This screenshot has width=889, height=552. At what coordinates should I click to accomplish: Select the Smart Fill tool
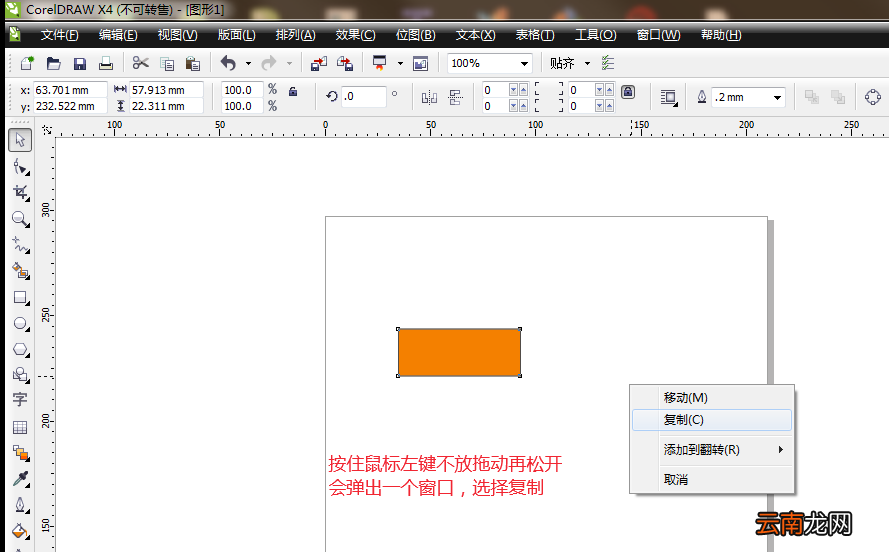click(21, 271)
